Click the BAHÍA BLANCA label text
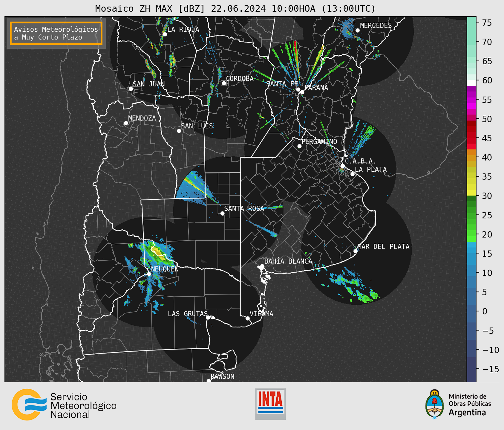The height and width of the screenshot is (430, 504). 288,261
